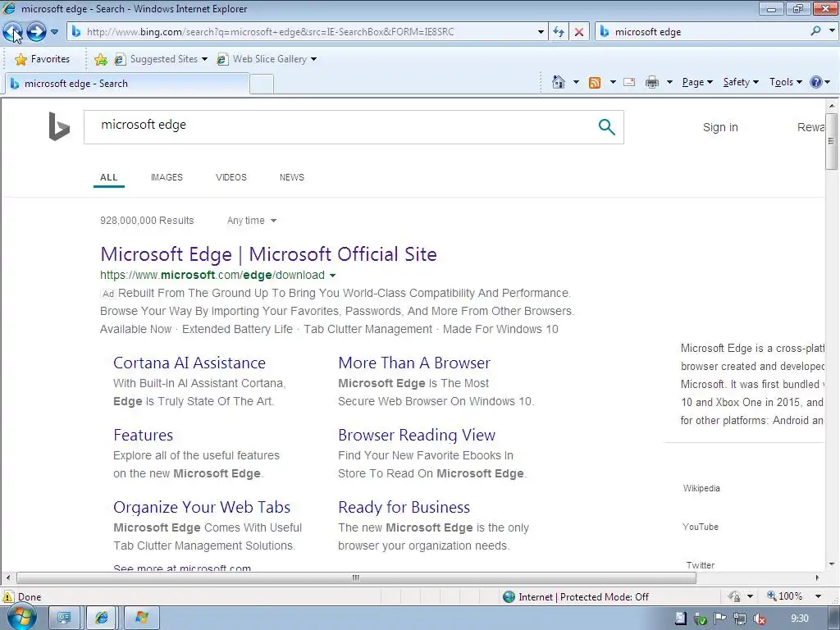
Task: Click the Bing logo
Action: click(59, 126)
